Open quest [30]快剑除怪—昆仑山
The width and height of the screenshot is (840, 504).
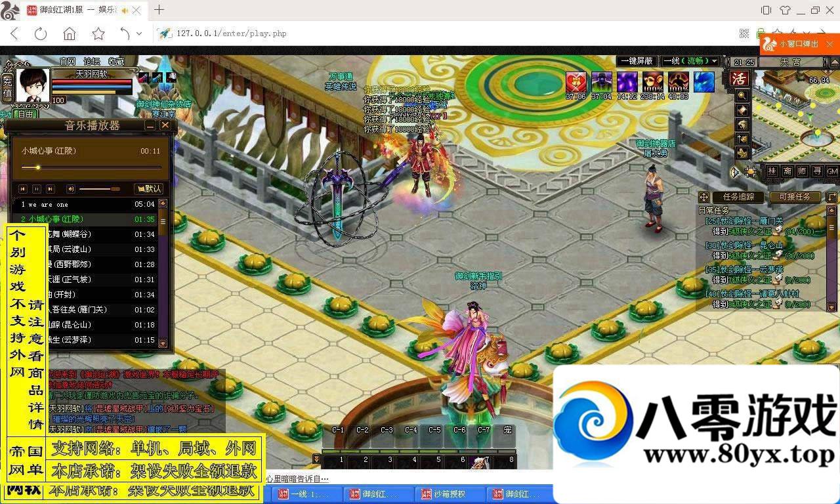point(744,245)
